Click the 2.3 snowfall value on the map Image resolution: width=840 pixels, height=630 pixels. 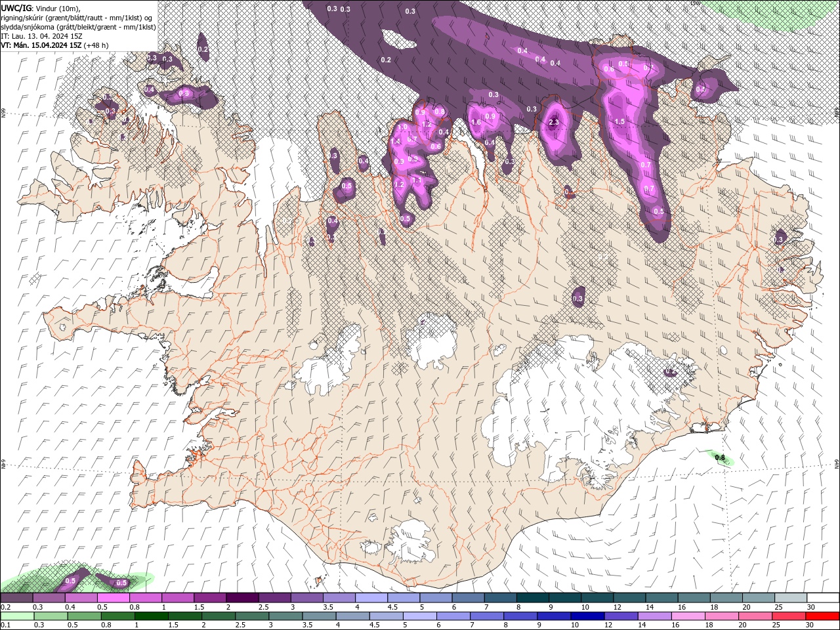pos(553,122)
